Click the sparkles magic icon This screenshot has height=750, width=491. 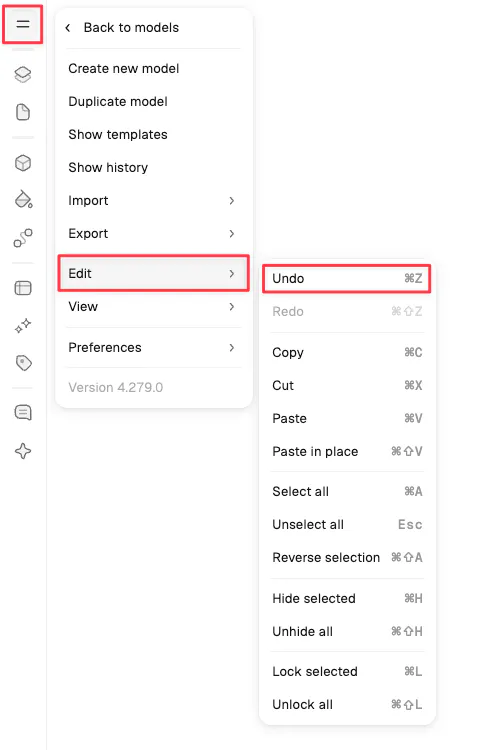[x=22, y=325]
